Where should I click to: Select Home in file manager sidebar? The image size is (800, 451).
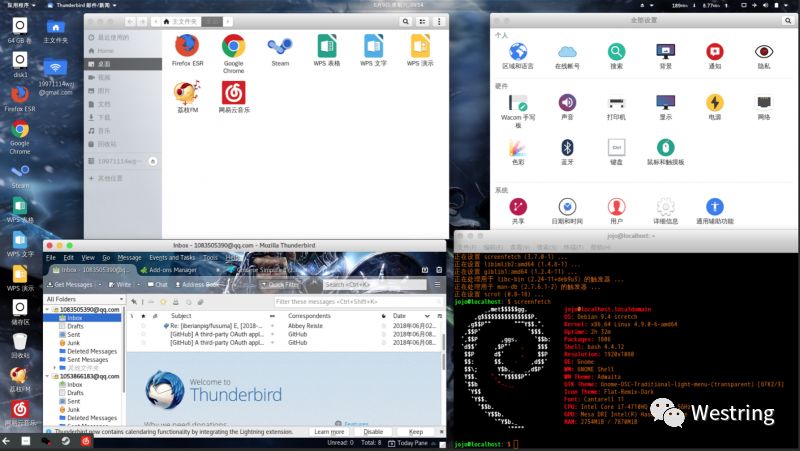coord(123,51)
